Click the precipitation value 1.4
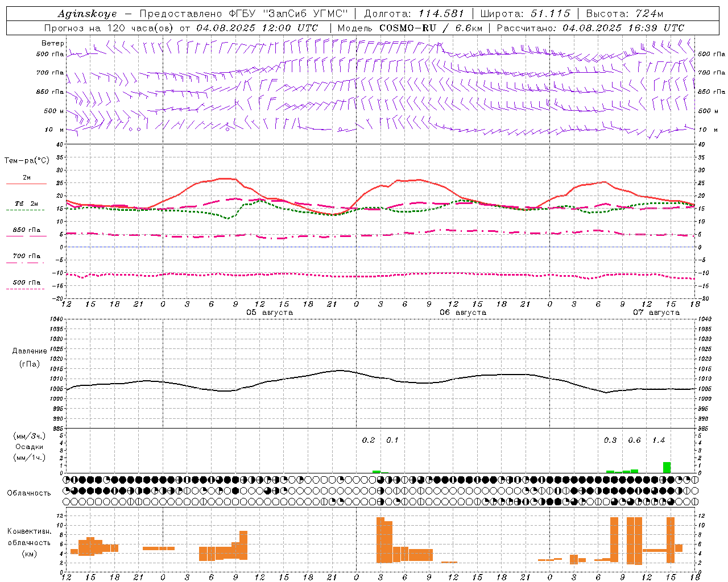The height and width of the screenshot is (582, 728). pyautogui.click(x=659, y=440)
